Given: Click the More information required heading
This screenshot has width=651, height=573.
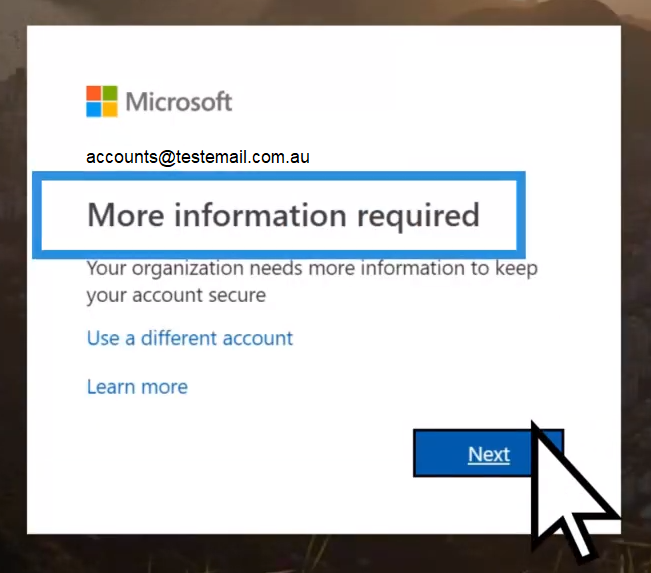Looking at the screenshot, I should click(283, 215).
